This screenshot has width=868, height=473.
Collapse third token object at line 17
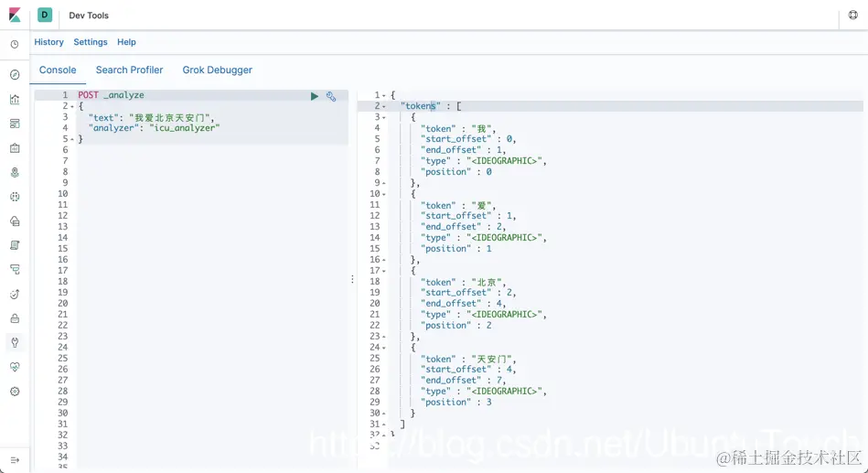(x=383, y=271)
